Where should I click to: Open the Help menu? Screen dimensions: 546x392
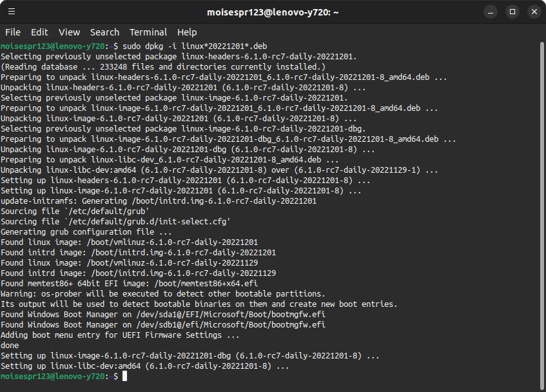tap(187, 32)
